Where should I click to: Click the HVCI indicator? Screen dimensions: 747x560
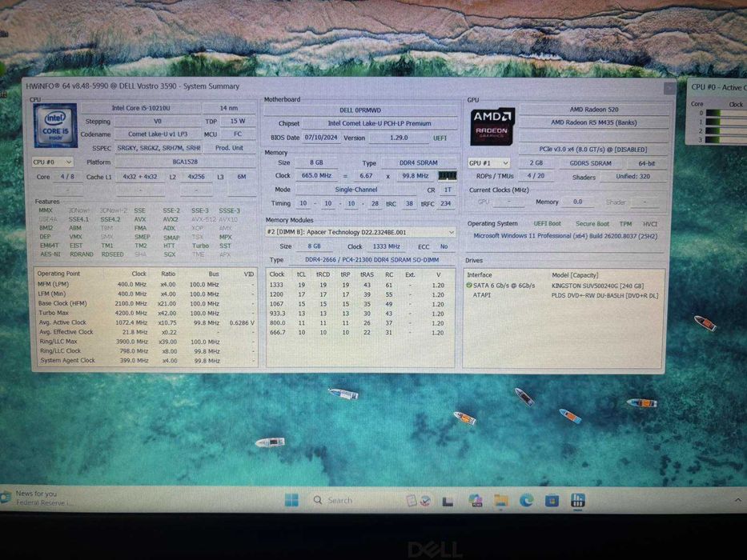pyautogui.click(x=650, y=224)
